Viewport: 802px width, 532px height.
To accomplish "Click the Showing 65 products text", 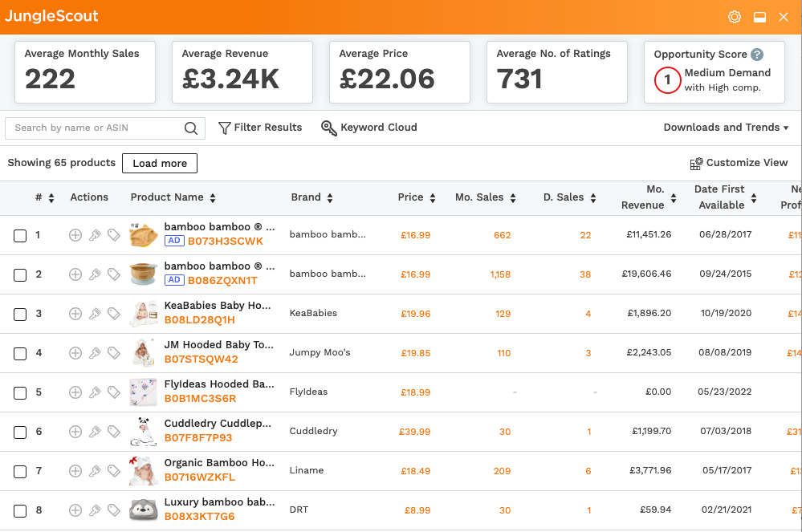I will [61, 163].
